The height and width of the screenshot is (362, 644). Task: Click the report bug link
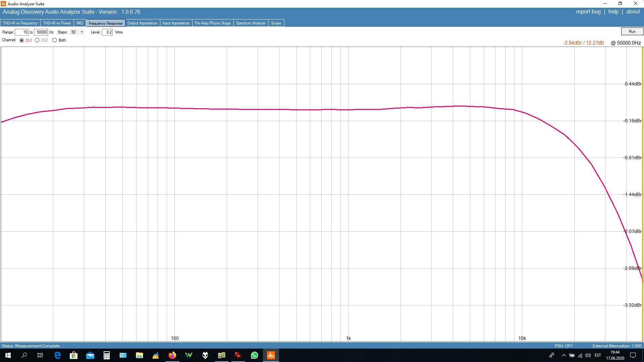pos(588,12)
